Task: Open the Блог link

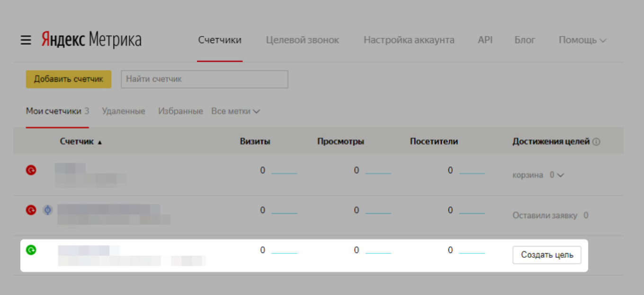Action: pos(525,40)
